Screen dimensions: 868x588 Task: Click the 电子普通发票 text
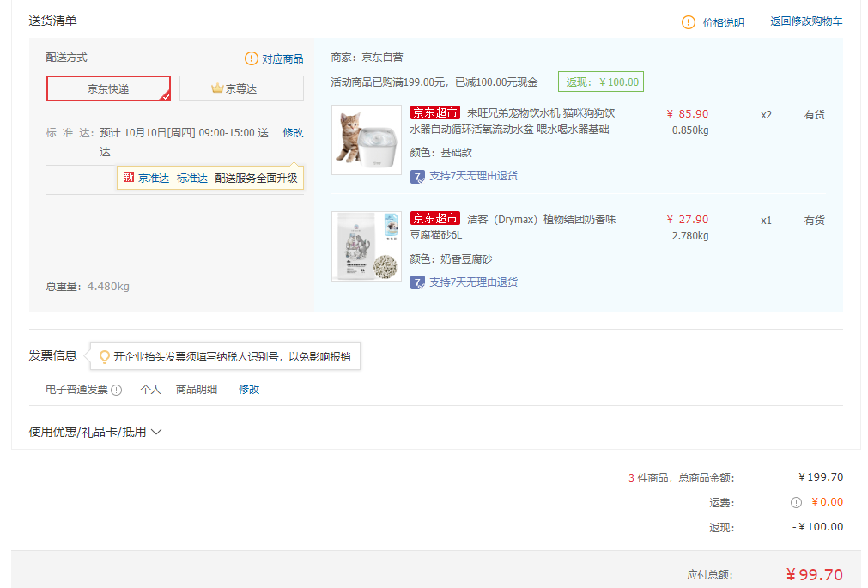76,390
